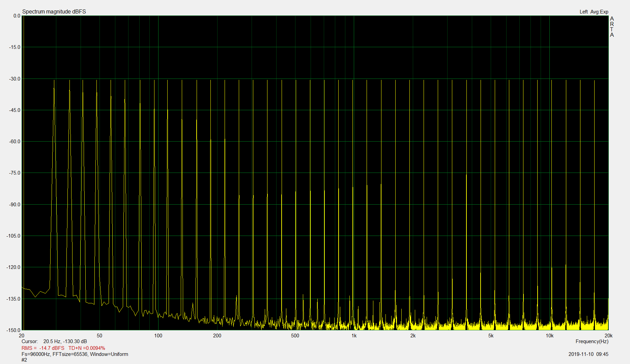Click the cursor readout '20.5 Hz, -130.30 dB'

[x=65, y=341]
